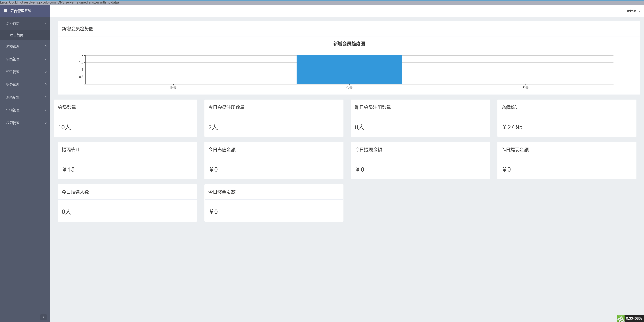
Task: Click the 今日提现金额 card title
Action: click(368, 149)
